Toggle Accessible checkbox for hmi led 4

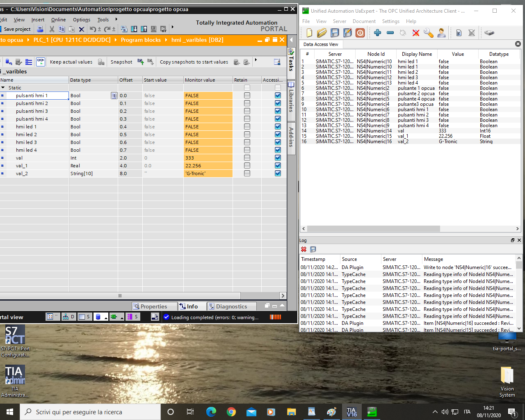(x=278, y=150)
